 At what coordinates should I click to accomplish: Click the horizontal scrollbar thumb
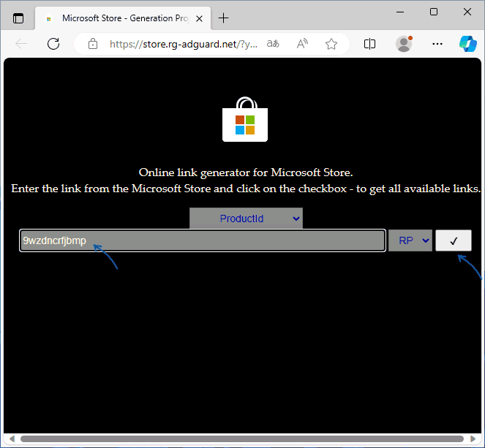coord(242,438)
